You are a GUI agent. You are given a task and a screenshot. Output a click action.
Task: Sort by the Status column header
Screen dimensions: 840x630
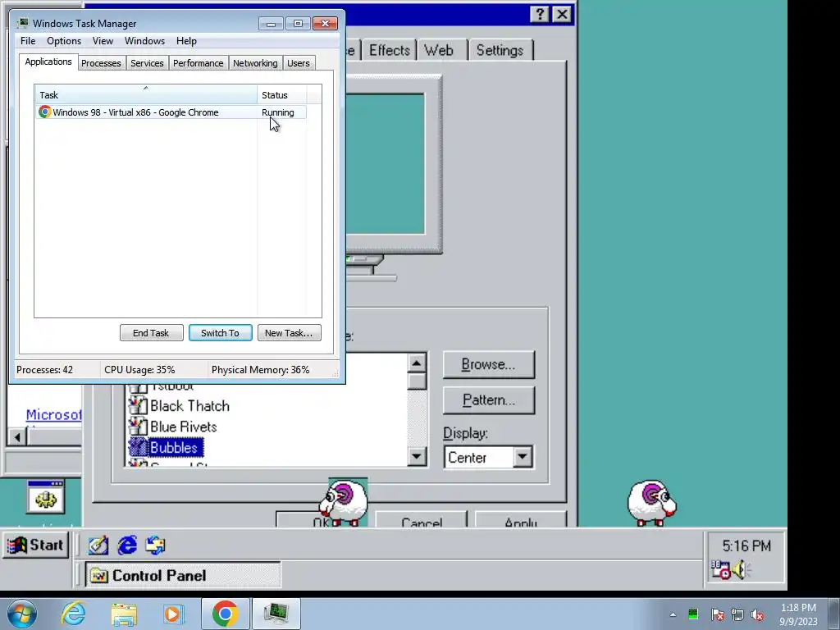click(281, 95)
